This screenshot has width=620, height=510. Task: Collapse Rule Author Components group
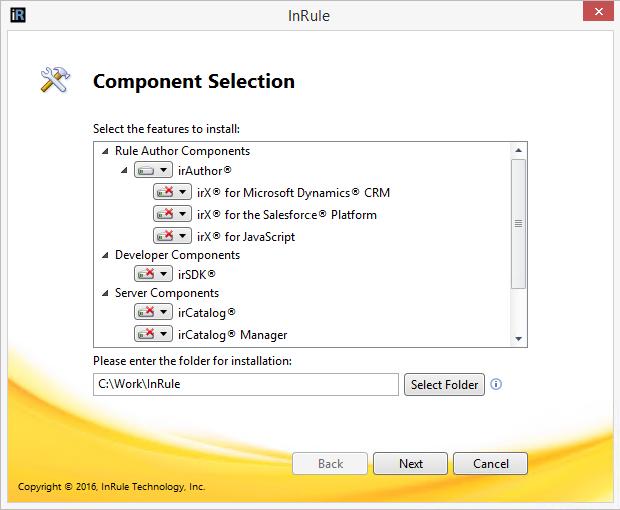click(105, 151)
